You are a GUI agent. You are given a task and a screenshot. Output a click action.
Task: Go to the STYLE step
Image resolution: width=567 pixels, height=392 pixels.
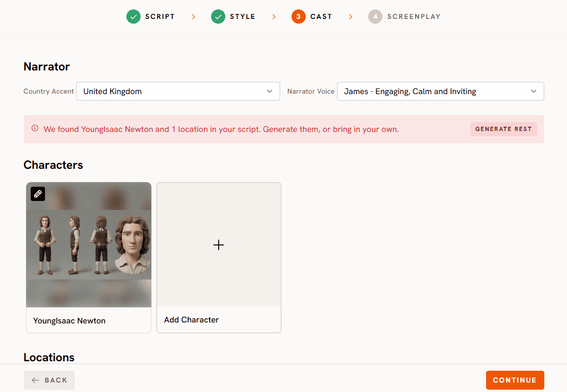click(243, 17)
